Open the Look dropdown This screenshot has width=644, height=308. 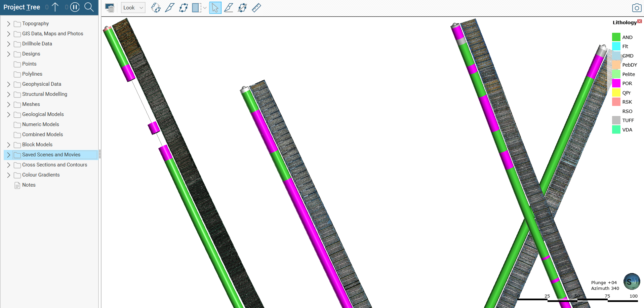(133, 7)
